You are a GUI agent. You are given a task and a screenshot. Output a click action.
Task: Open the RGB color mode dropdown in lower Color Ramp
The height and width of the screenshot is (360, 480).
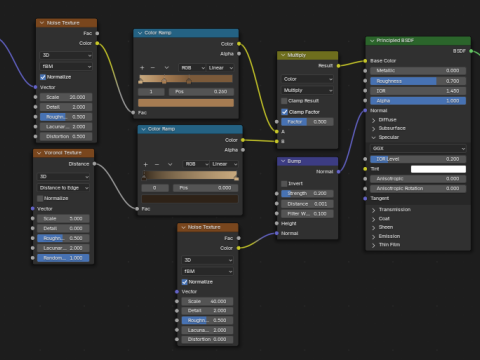[x=196, y=164]
